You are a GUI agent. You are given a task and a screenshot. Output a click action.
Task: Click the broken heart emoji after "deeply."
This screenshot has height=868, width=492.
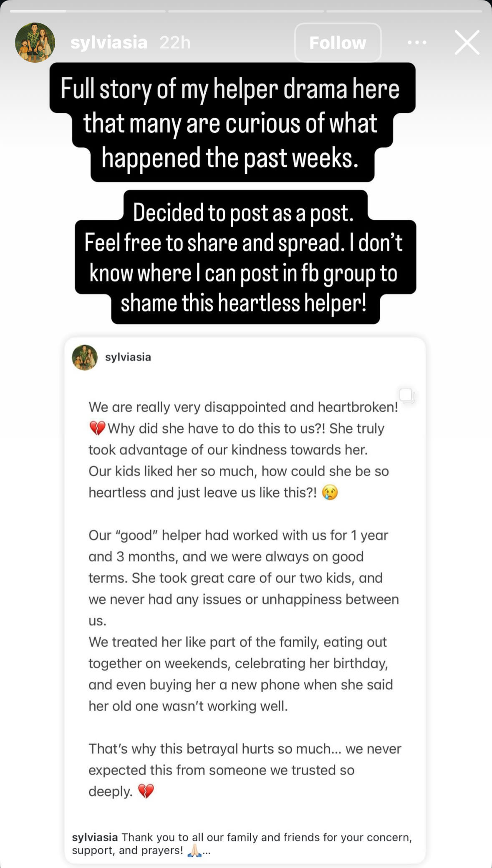coord(146,791)
